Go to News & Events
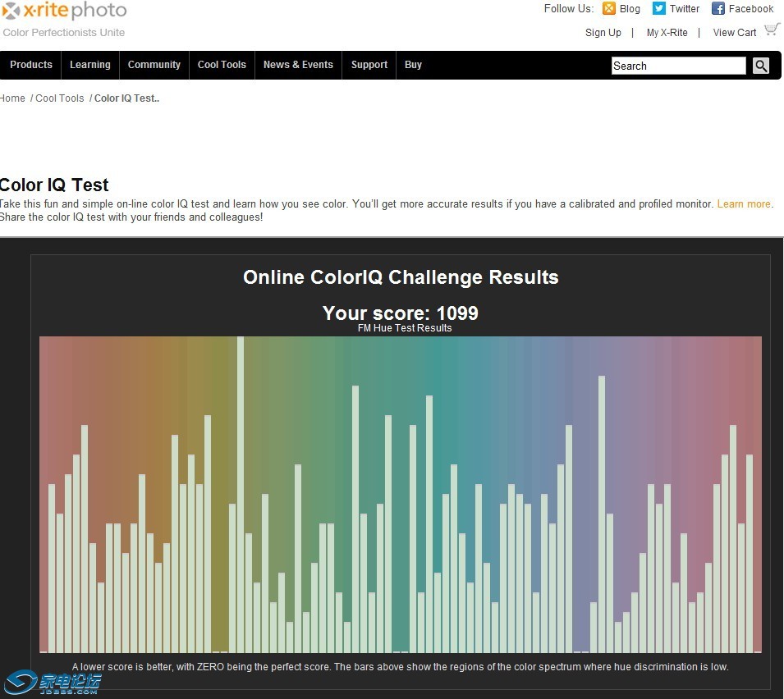This screenshot has width=784, height=699. point(298,65)
